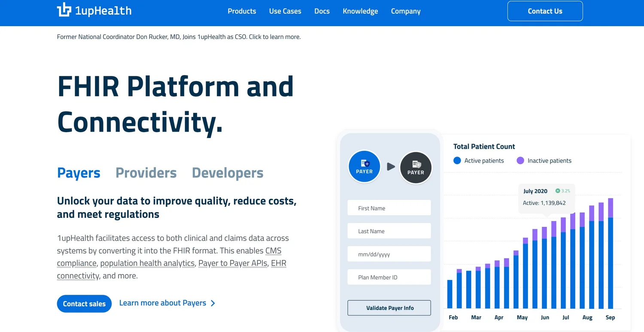Viewport: 644px width, 332px height.
Task: Click the May axis label
Action: coord(522,317)
